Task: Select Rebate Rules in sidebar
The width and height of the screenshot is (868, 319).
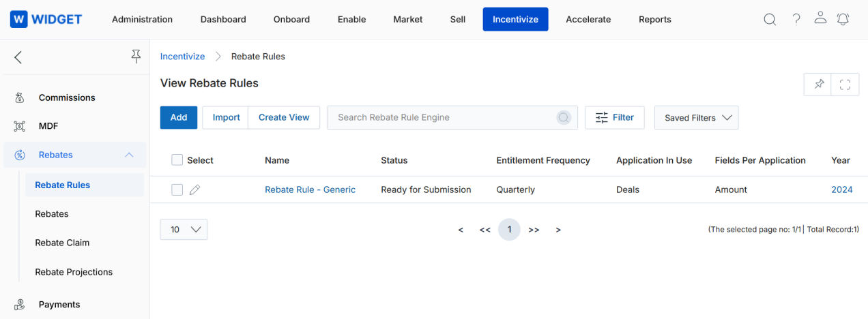Action: 85,185
